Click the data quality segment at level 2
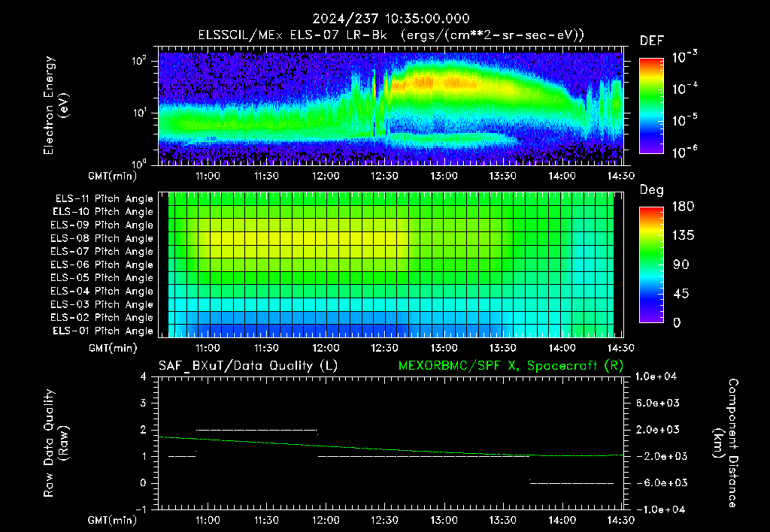 pos(257,430)
